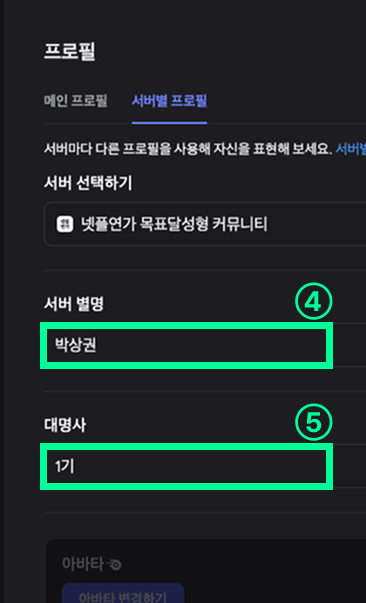Click the circled number 5 marker
The image size is (366, 603).
tap(313, 423)
